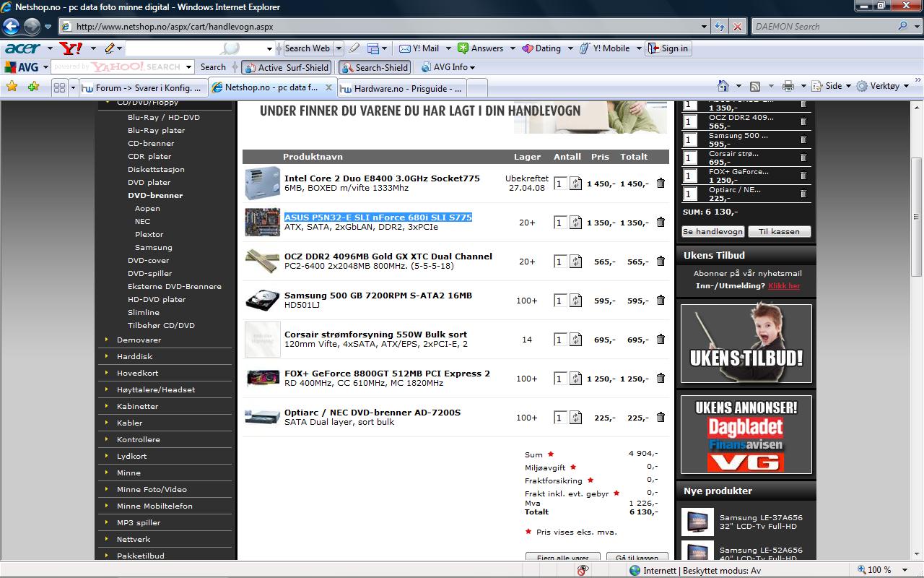This screenshot has height=578, width=924.
Task: Open Quick Tabs list dropdown arrow
Action: point(73,87)
